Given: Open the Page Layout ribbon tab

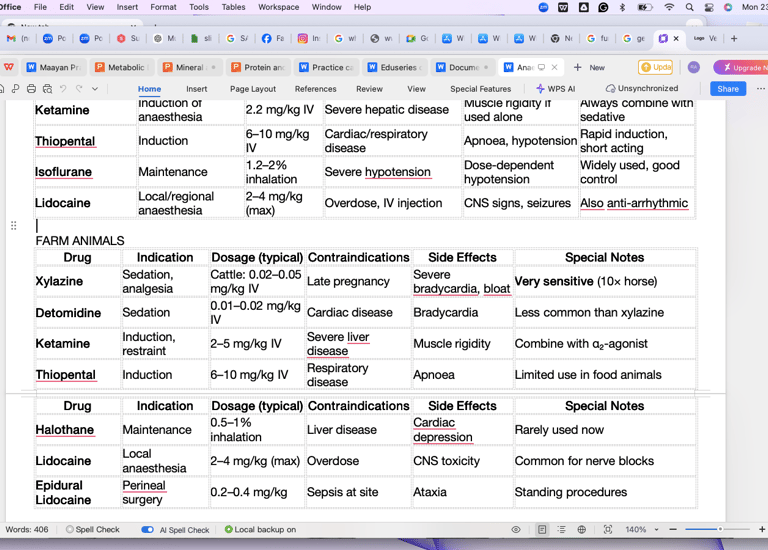Looking at the screenshot, I should coord(253,89).
